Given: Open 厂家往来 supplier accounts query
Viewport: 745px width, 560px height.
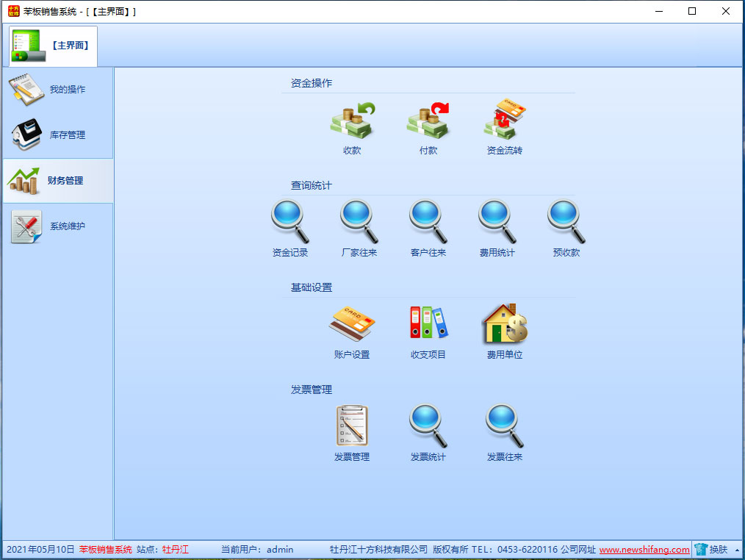Looking at the screenshot, I should point(359,223).
